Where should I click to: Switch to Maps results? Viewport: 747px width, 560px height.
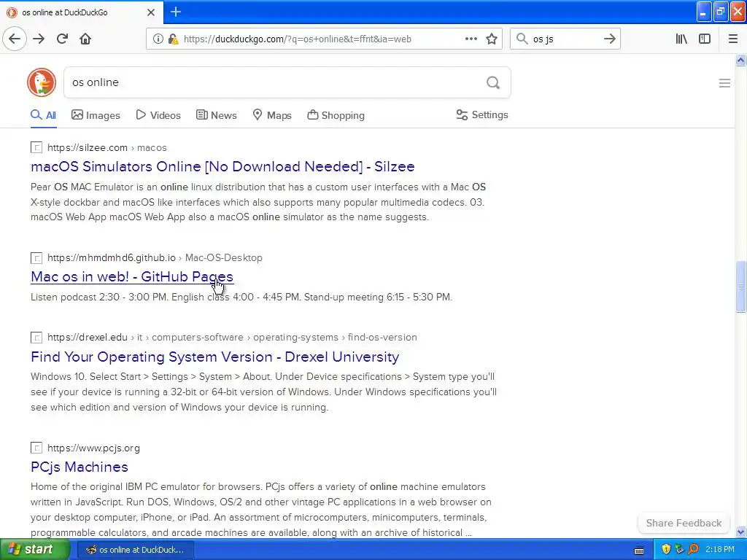click(272, 115)
